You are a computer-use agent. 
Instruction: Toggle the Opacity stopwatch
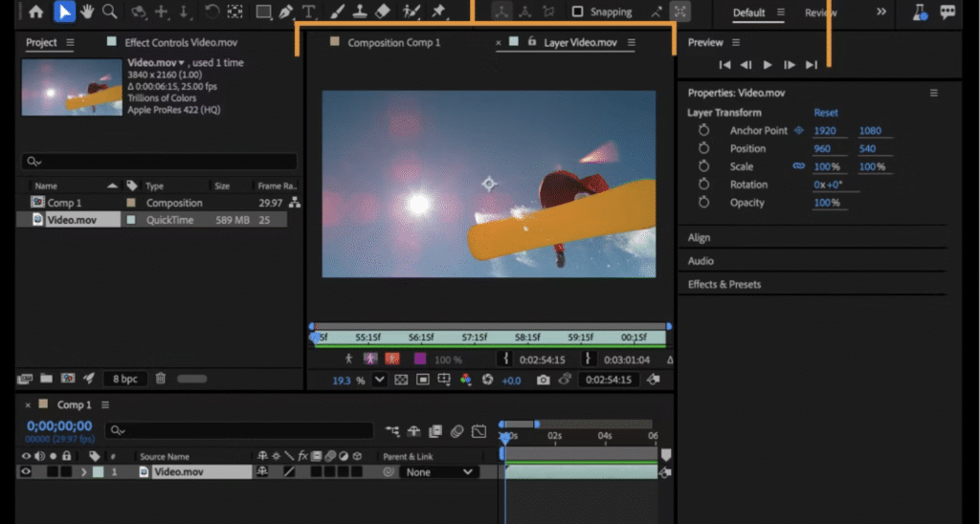(703, 203)
